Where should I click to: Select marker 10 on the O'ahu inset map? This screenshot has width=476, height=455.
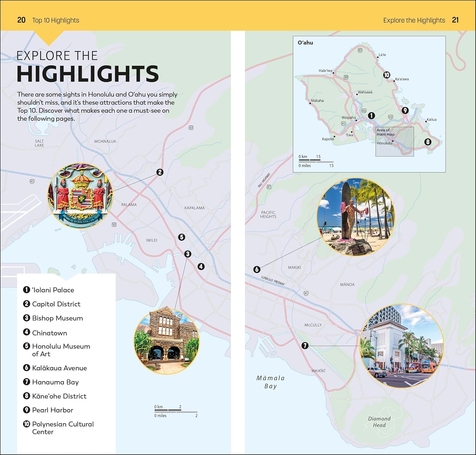tap(387, 75)
